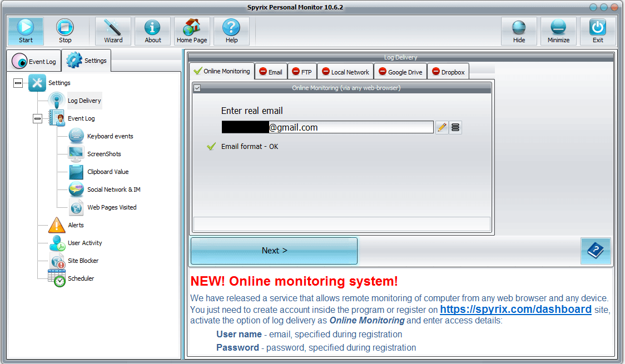Click the Clipboard Value icon
Screen dimensions: 625x364
(x=76, y=172)
